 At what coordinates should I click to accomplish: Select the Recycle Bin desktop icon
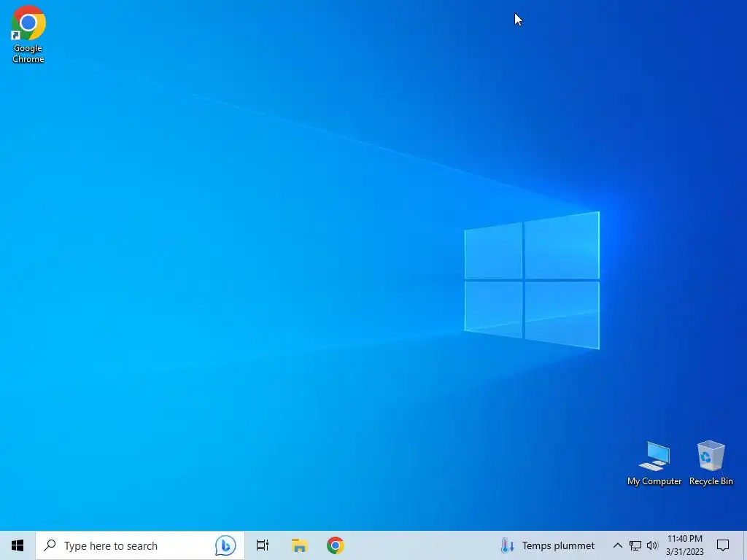tap(711, 463)
